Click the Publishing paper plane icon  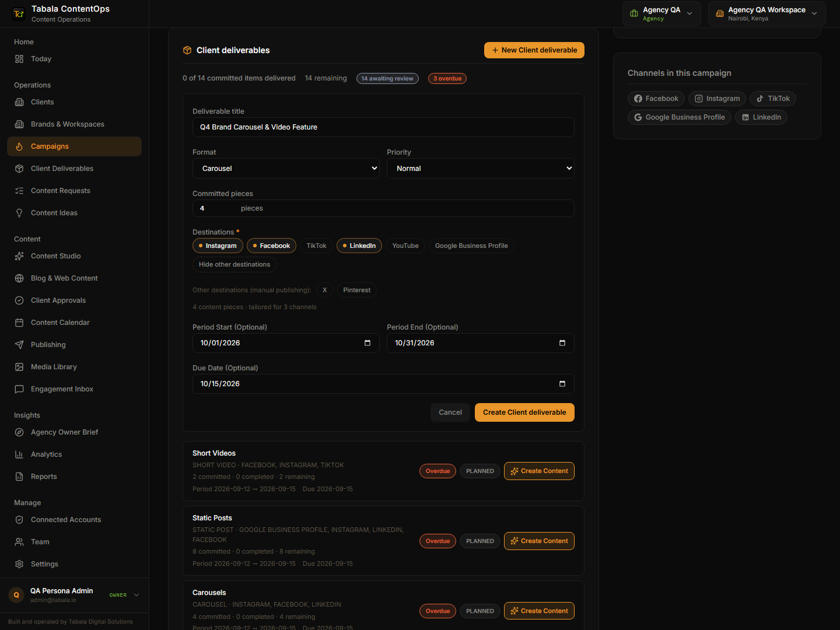(19, 345)
